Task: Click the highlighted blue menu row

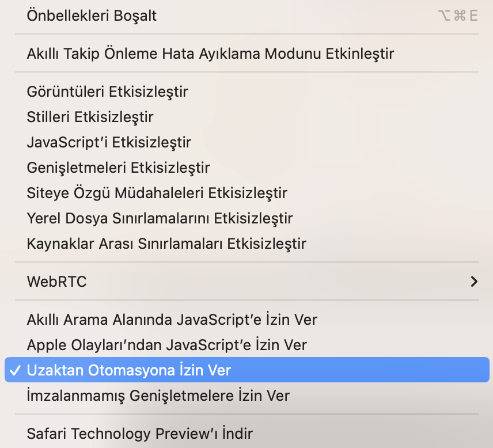Action: [246, 370]
